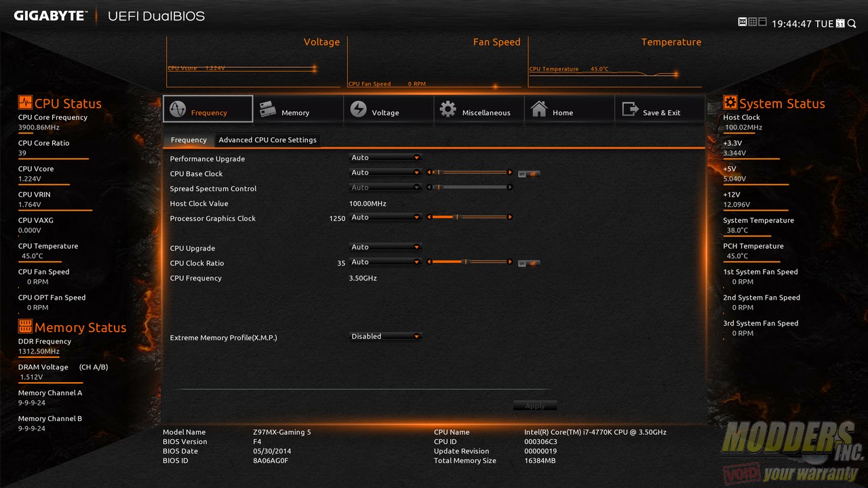The height and width of the screenshot is (488, 868).
Task: Click Spread Spectrum Control left arrow
Action: coord(429,188)
